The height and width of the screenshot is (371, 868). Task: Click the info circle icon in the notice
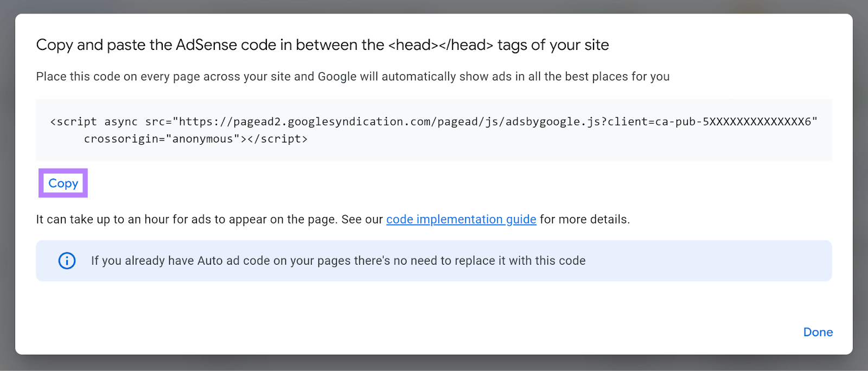tap(67, 261)
